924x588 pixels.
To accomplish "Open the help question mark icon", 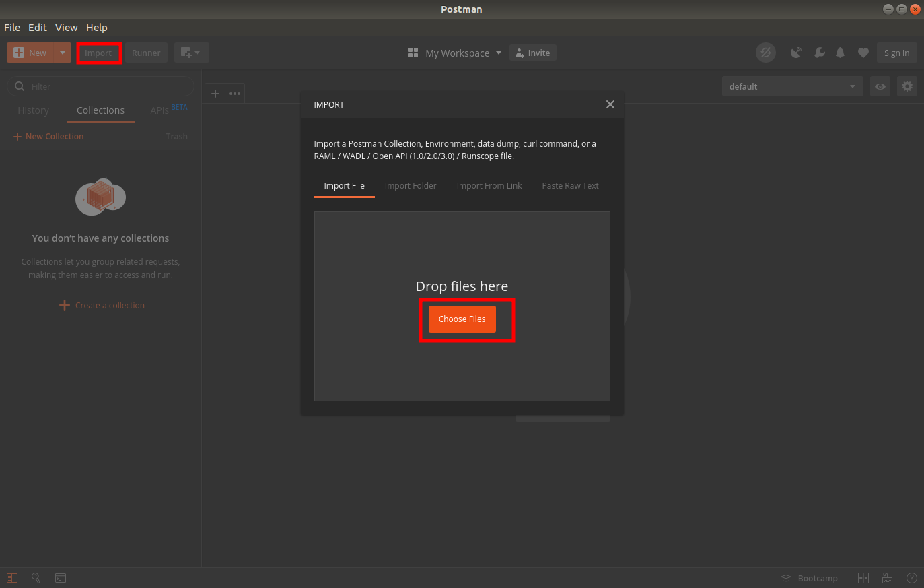I will point(912,578).
